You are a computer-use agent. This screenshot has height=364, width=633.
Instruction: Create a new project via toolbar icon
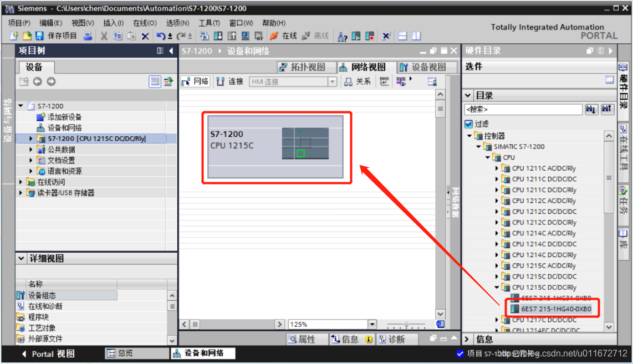(x=14, y=36)
